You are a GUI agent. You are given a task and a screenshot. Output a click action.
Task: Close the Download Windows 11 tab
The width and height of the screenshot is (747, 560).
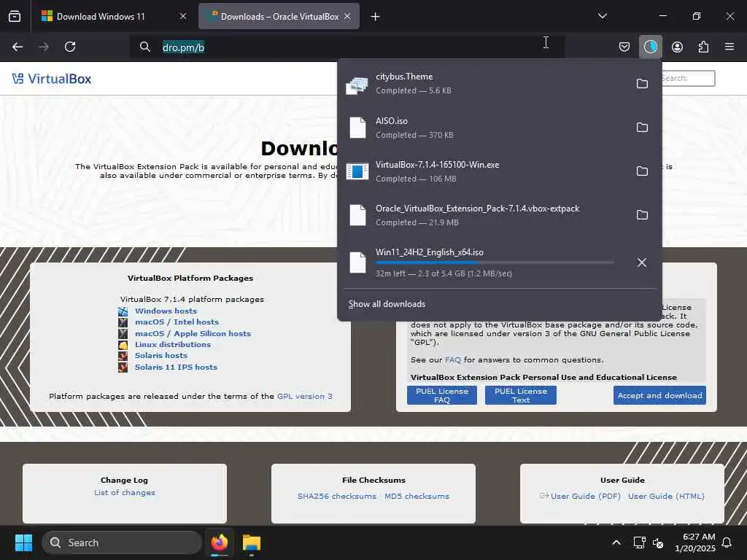pos(183,16)
